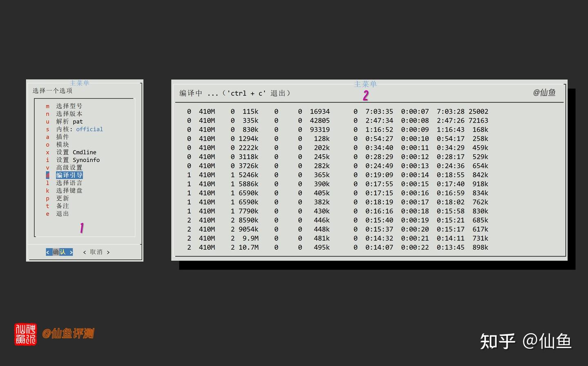Choose 选择语言 menu item
This screenshot has height=366, width=588.
(64, 183)
